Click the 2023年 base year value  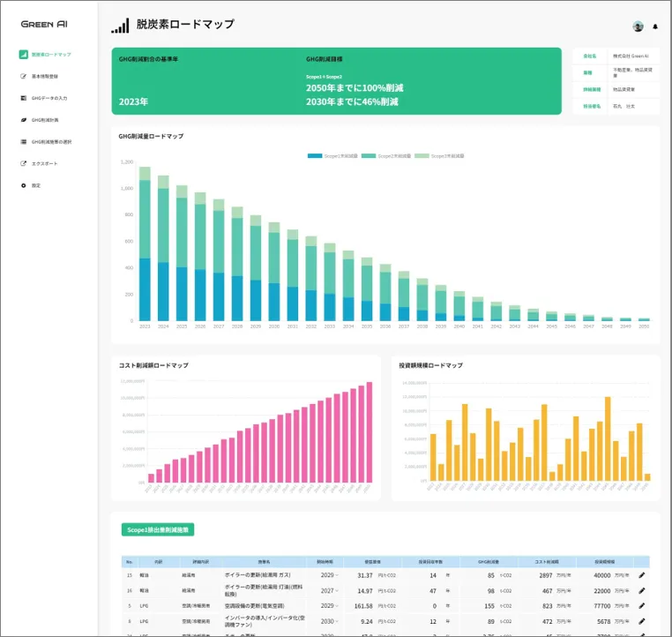tap(133, 101)
